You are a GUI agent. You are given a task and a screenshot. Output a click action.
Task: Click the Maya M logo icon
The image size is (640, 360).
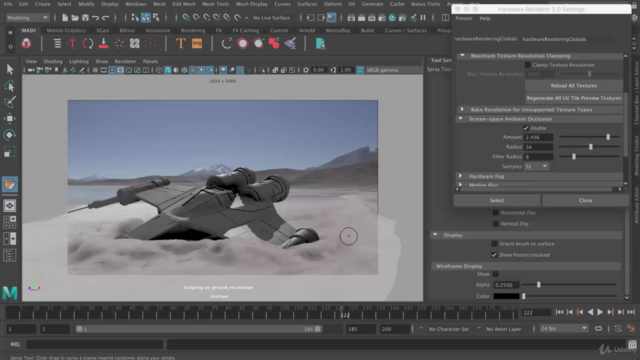[10, 292]
